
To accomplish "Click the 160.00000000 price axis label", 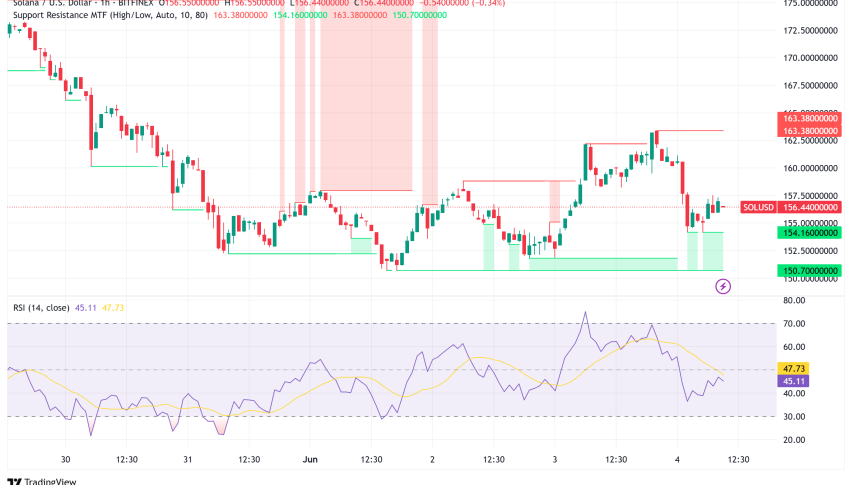I will 810,168.
